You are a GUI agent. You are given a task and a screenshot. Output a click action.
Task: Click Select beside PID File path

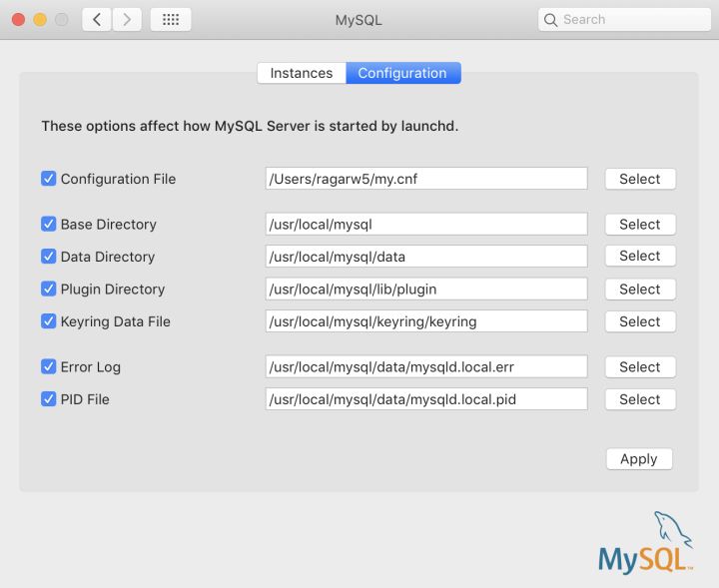[640, 399]
